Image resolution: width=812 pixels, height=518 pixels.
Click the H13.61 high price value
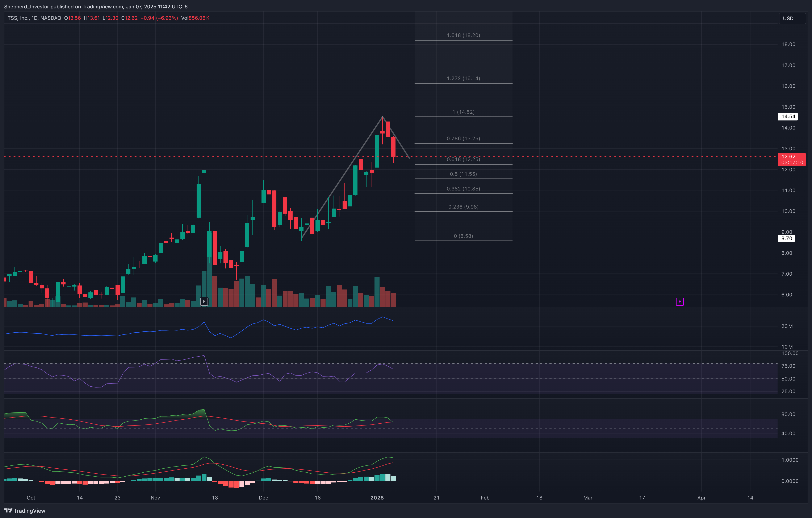92,18
